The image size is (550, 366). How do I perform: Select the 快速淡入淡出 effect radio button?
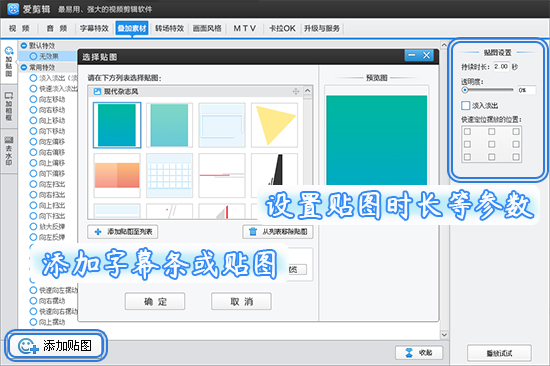33,88
